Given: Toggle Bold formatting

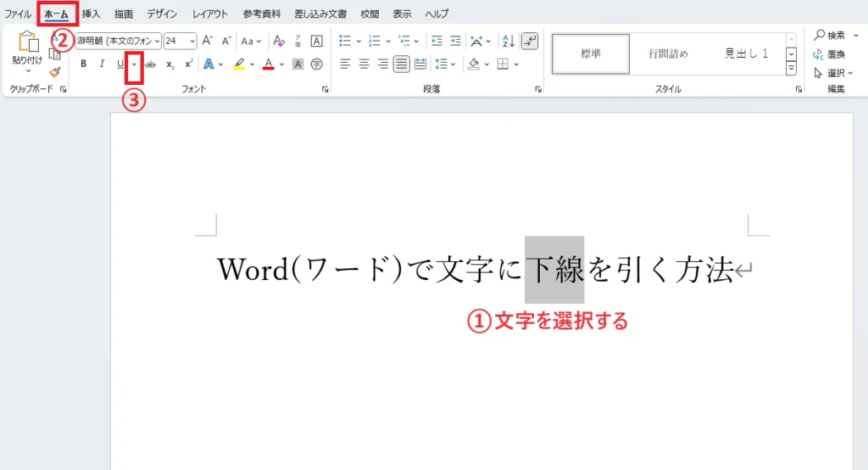Looking at the screenshot, I should pos(84,64).
